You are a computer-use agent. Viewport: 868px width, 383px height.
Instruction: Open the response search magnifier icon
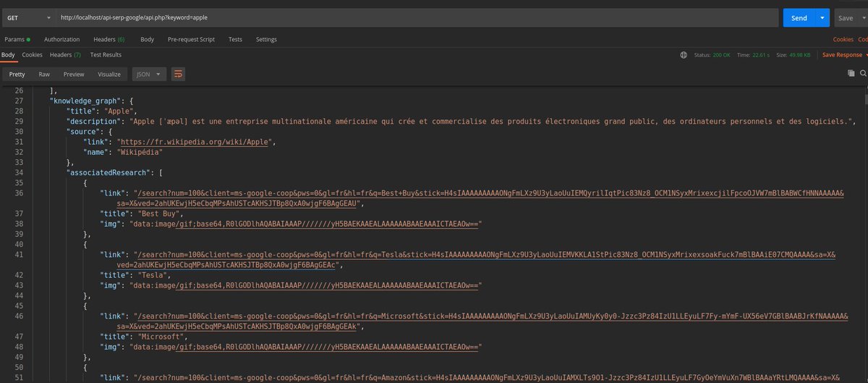tap(864, 74)
